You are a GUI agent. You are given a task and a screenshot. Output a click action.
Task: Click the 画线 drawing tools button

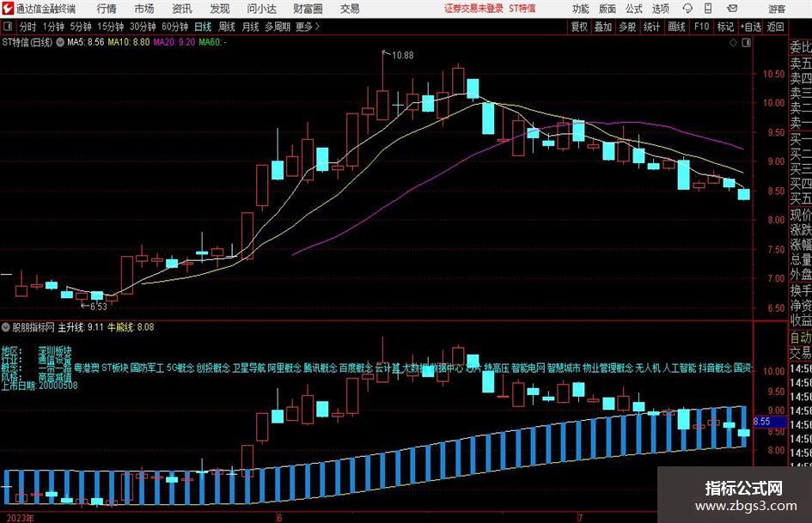[676, 27]
